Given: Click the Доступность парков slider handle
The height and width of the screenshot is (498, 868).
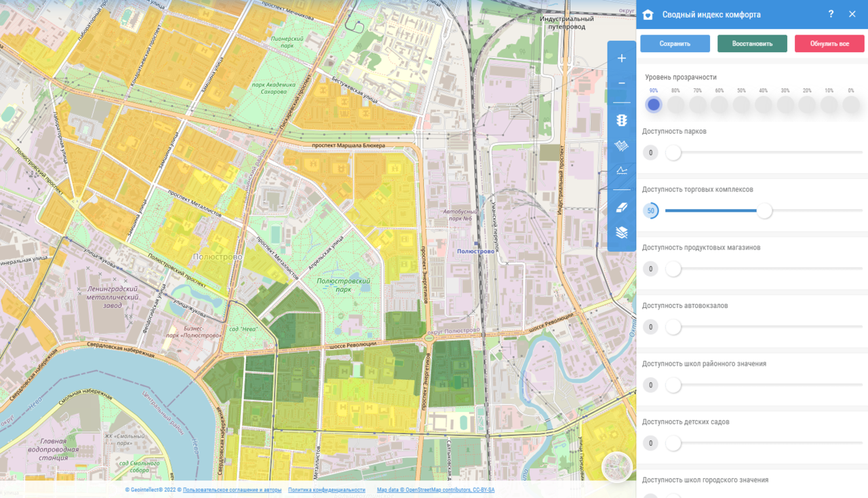Looking at the screenshot, I should [x=673, y=153].
